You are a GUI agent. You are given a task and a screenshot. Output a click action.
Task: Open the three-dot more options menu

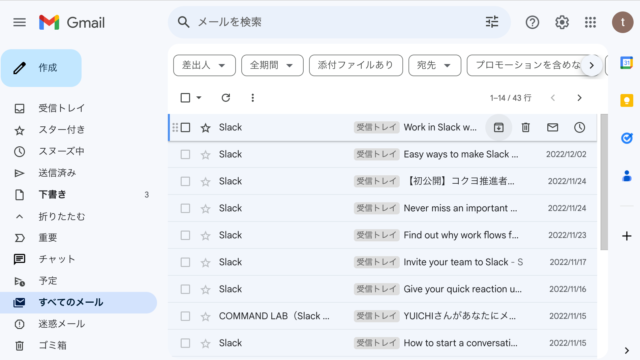pos(253,98)
